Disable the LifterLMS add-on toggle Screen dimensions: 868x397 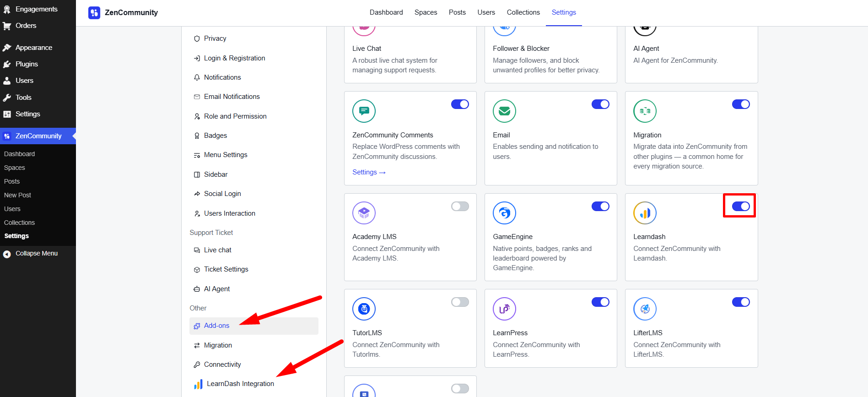pyautogui.click(x=741, y=302)
